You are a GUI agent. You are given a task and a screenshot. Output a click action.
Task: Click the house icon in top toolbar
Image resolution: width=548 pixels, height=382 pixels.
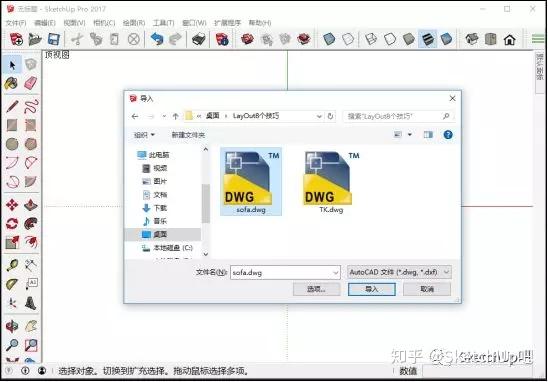(x=509, y=39)
